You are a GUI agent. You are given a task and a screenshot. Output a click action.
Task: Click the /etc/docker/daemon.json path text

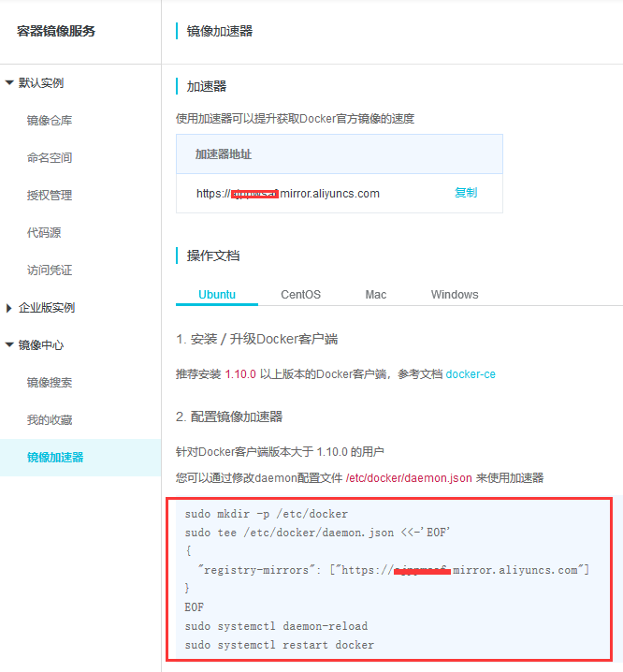(x=409, y=478)
